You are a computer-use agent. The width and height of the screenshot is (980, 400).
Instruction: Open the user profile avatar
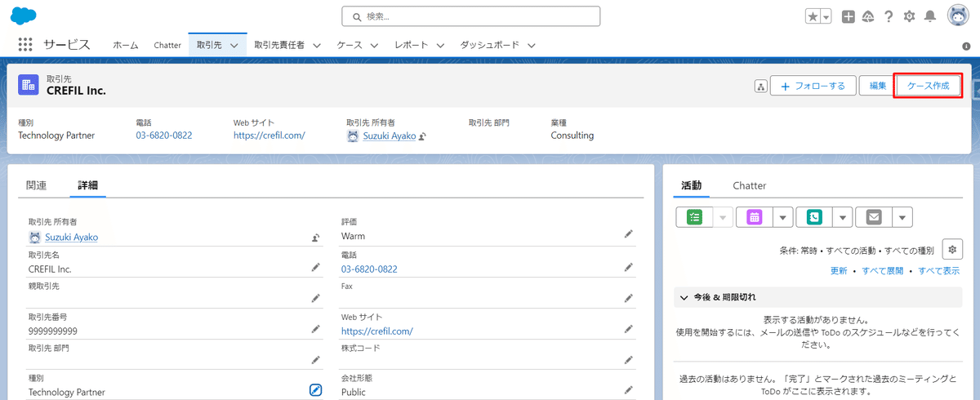(958, 16)
